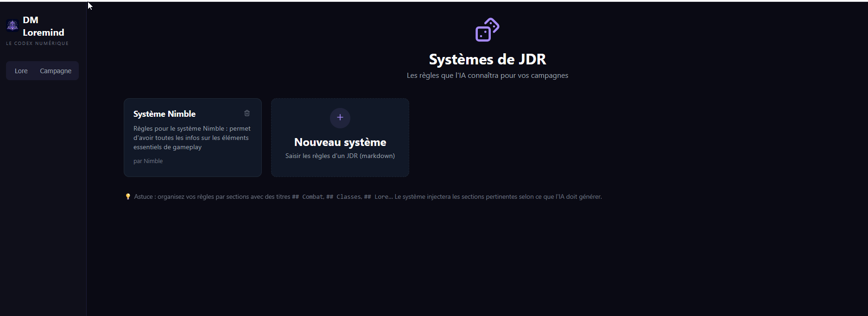Click the Nouveau système heading
The height and width of the screenshot is (316, 868).
tap(340, 142)
